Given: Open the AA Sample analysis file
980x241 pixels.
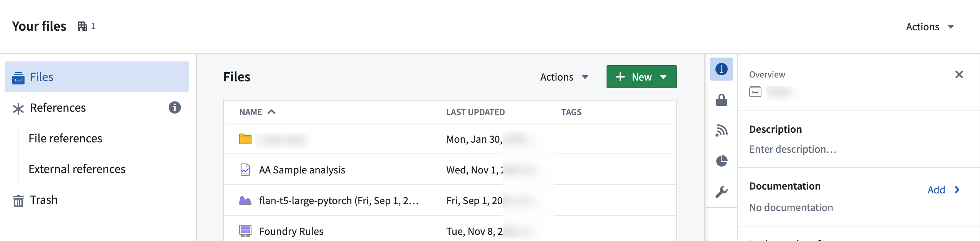Looking at the screenshot, I should (x=302, y=170).
